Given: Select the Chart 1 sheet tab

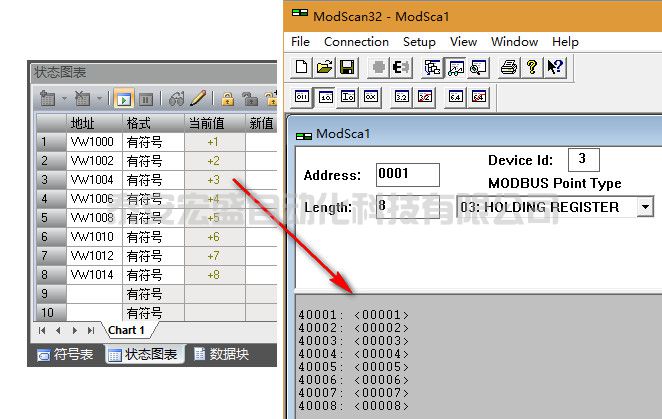Looking at the screenshot, I should pyautogui.click(x=127, y=330).
